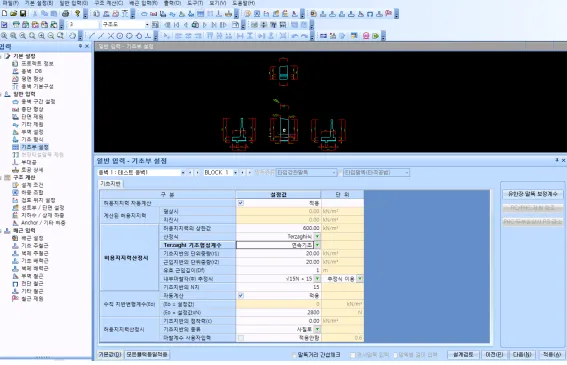Open the 구조 계산(C) menu

tap(108, 3)
